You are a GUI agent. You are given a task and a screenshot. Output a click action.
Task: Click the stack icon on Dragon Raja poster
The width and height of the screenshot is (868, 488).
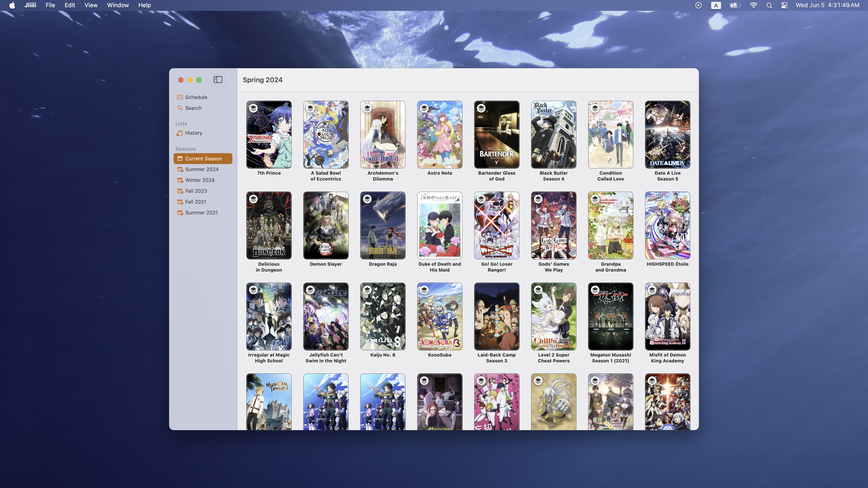(x=367, y=199)
